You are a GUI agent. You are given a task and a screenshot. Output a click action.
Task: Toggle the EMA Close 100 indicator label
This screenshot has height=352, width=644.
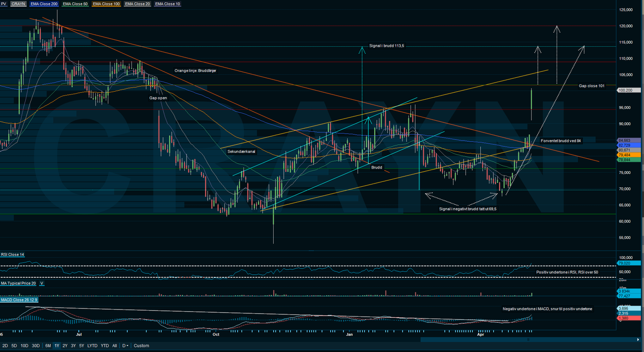pos(107,4)
